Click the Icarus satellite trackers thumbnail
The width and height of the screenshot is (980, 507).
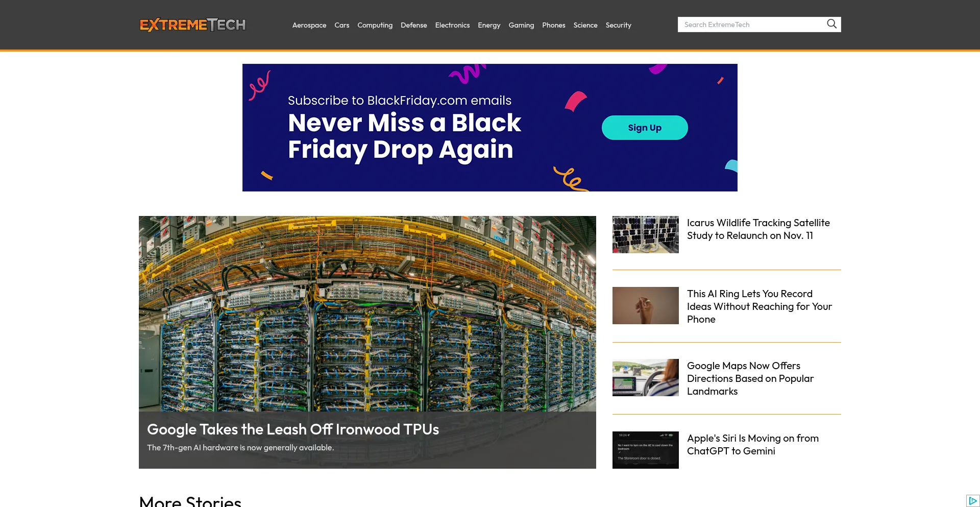(x=646, y=234)
